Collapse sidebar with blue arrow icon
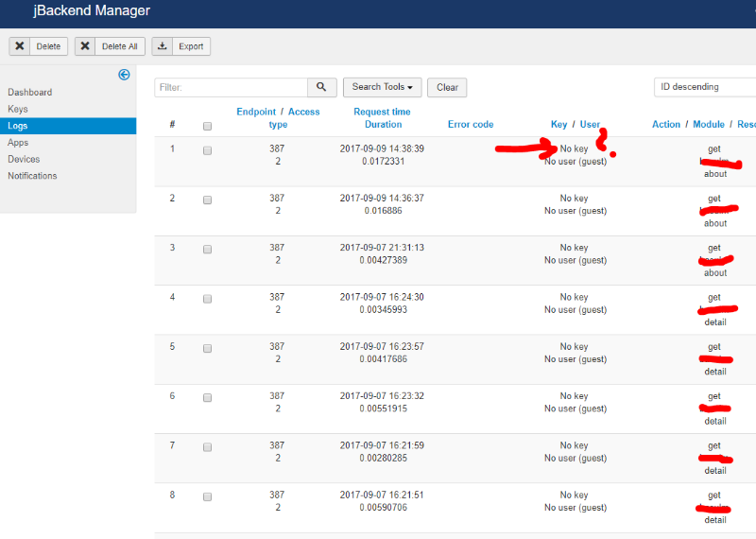This screenshot has height=539, width=756. coord(124,75)
